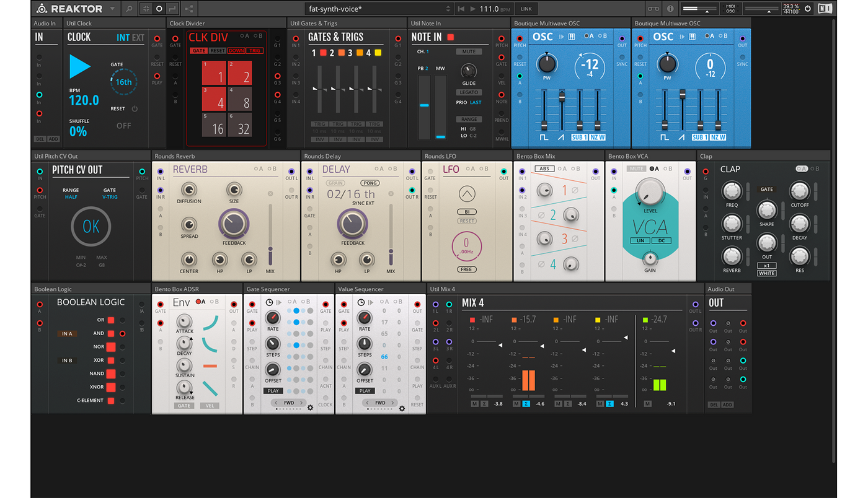Click the RANGE button on Note In
The height and width of the screenshot is (498, 868).
tap(469, 119)
